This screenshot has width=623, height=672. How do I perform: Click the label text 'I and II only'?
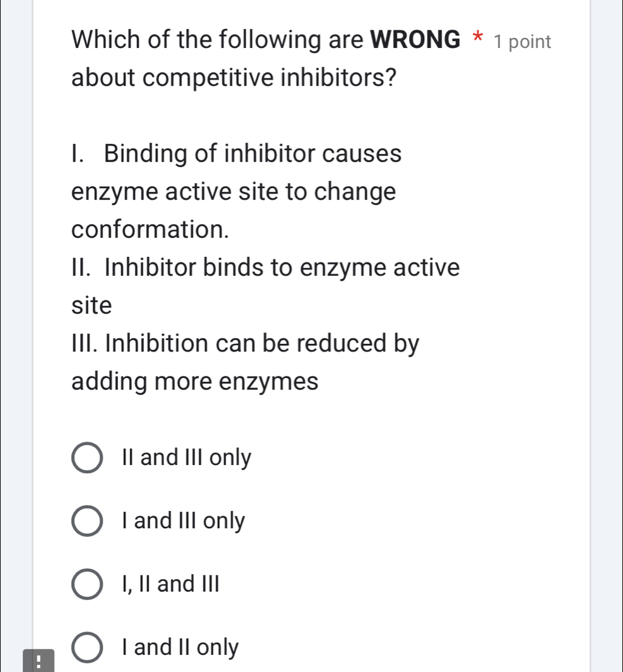pyautogui.click(x=179, y=647)
